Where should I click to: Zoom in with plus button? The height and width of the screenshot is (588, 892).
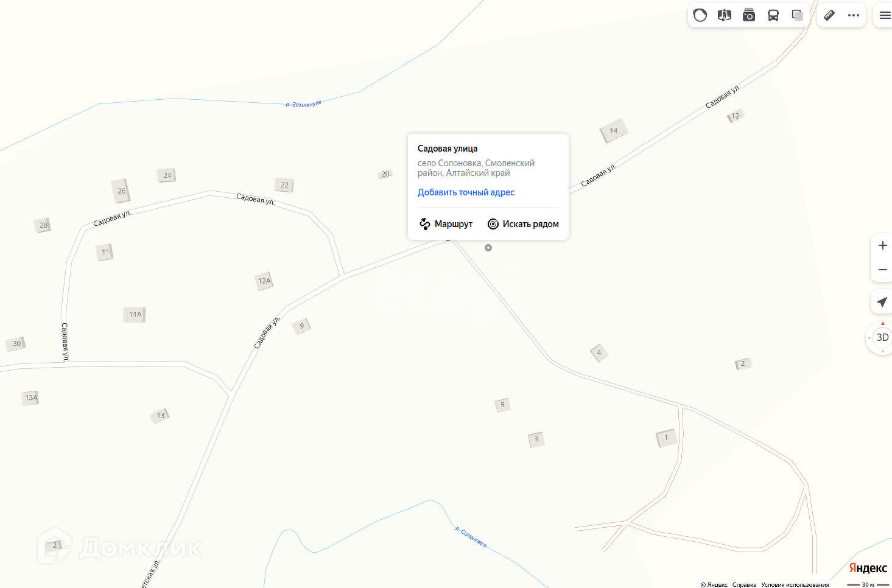(x=882, y=245)
